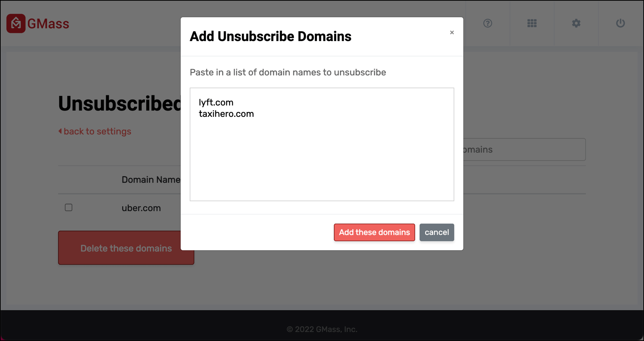
Task: Click the taxihero.com line in textarea
Action: point(226,114)
